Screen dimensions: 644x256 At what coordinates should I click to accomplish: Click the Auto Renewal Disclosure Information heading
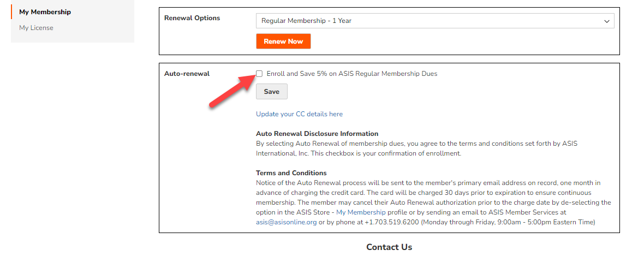(317, 134)
